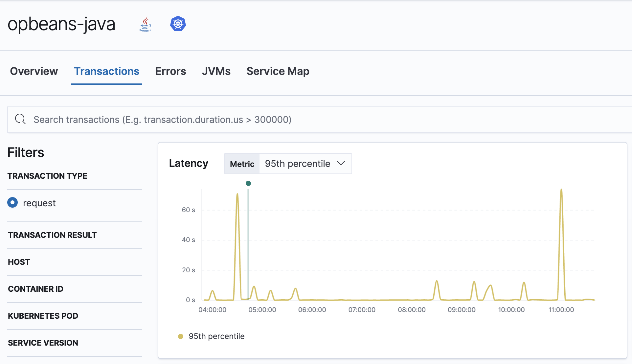
Task: Click the search magnifier icon
Action: pos(20,119)
